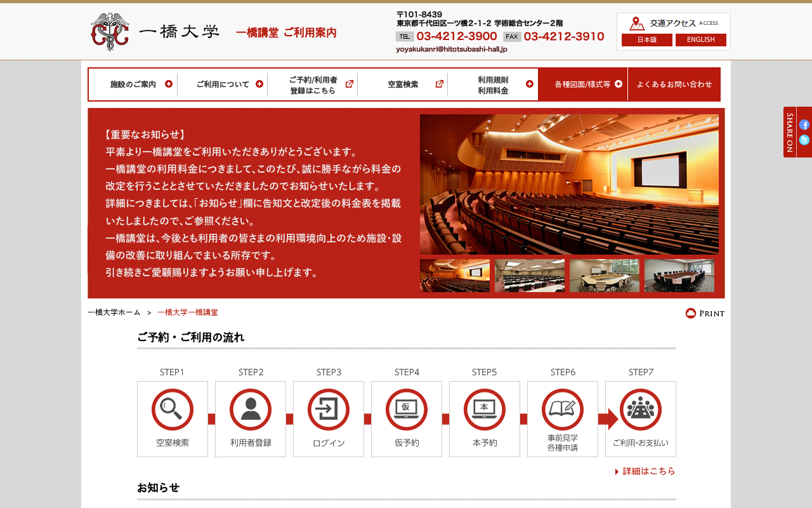Viewport: 812px width, 508px height.
Task: Click the 空室検索 magnifier step icon
Action: [x=173, y=410]
